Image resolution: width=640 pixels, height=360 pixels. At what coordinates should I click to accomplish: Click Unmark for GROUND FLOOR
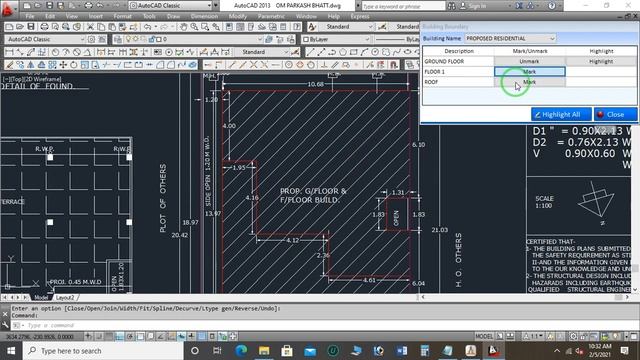coord(529,61)
